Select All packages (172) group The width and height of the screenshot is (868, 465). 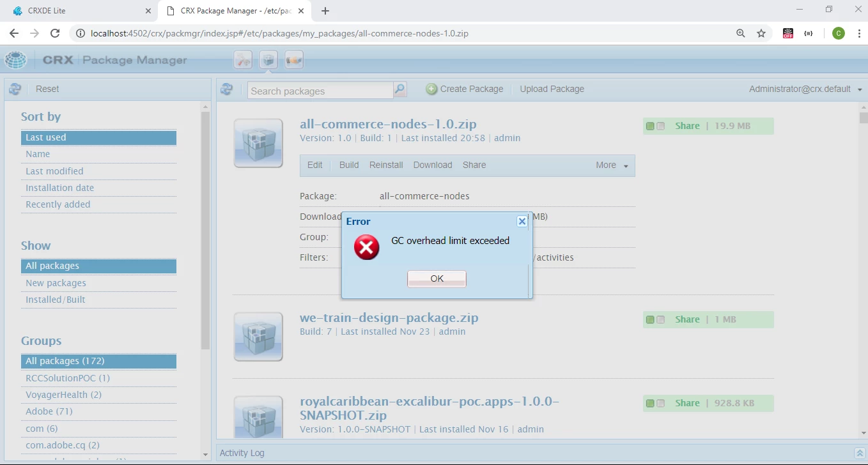click(x=98, y=361)
